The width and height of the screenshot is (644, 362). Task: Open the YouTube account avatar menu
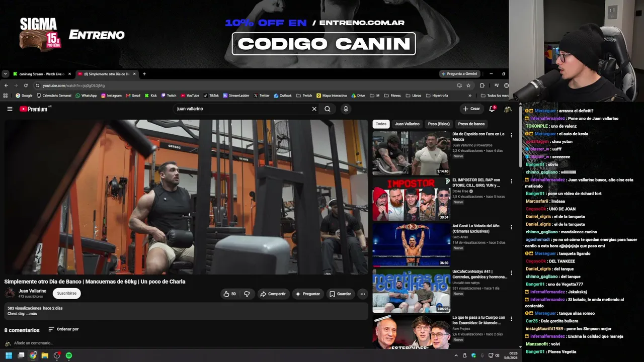coord(508,109)
